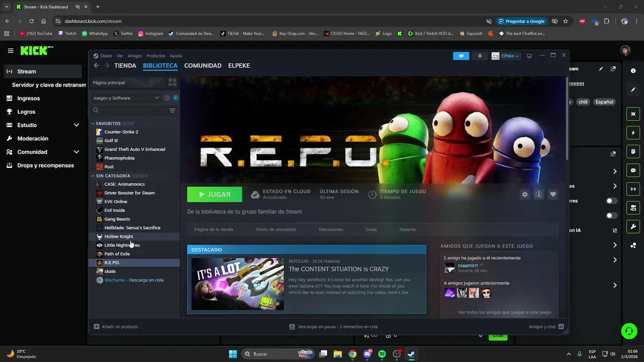Image resolution: width=644 pixels, height=362 pixels.
Task: Collapse the FAVORITOS category
Action: click(x=93, y=123)
